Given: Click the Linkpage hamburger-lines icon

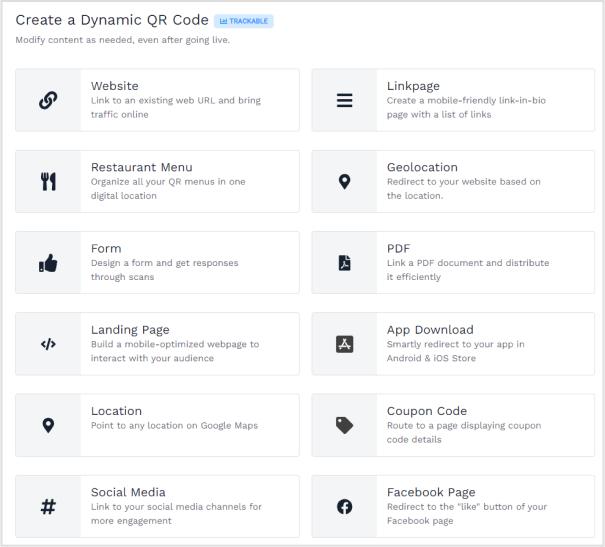Looking at the screenshot, I should pos(344,100).
